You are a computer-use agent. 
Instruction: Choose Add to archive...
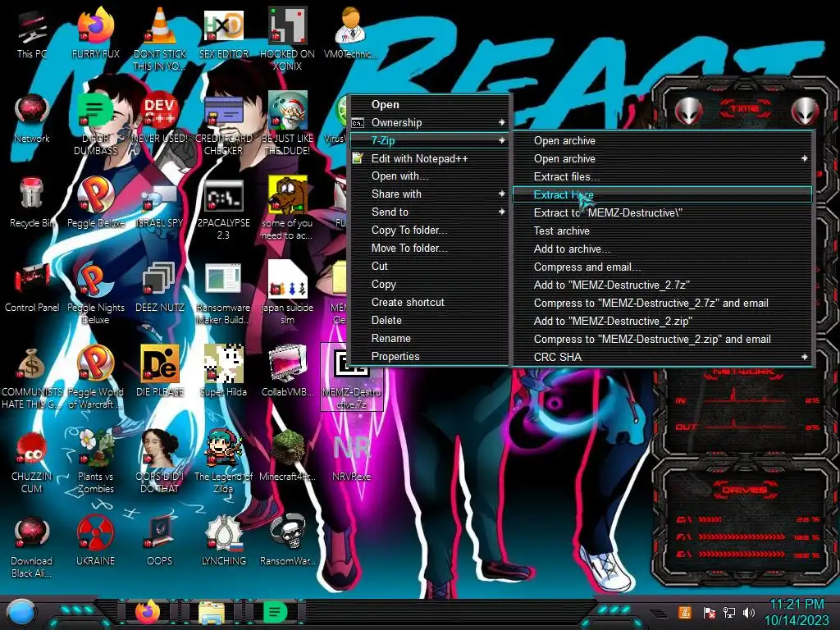click(663, 249)
